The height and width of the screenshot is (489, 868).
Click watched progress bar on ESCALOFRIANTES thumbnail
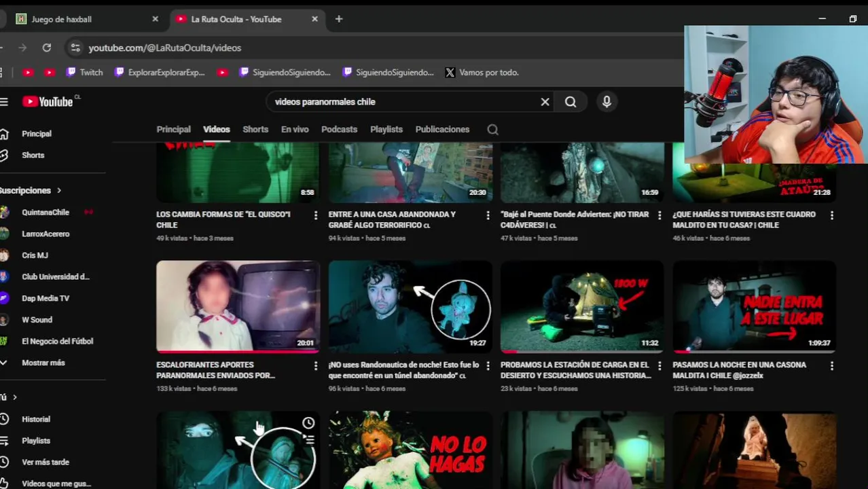click(238, 352)
